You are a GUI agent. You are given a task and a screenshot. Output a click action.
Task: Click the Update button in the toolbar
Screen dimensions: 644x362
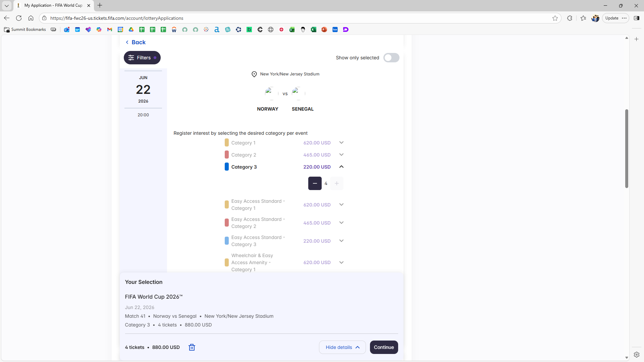(x=612, y=18)
